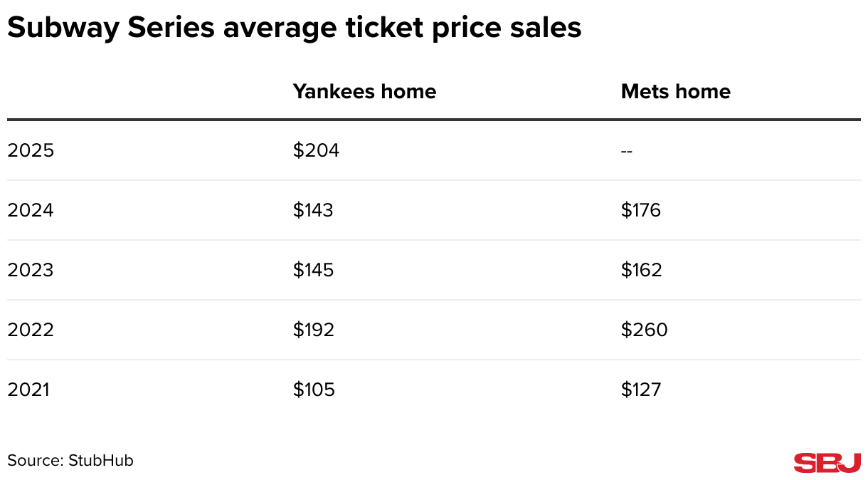Select the Mets home column header

pos(675,92)
